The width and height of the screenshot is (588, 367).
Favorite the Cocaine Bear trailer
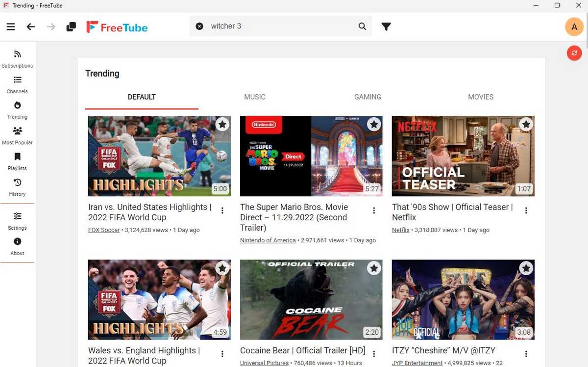[374, 268]
